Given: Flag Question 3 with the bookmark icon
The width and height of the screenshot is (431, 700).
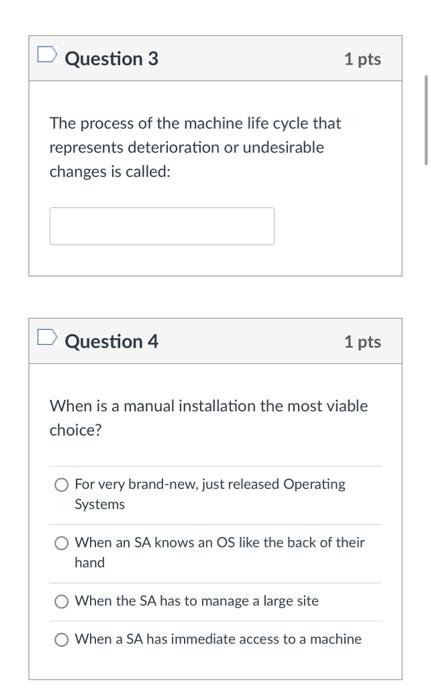Looking at the screenshot, I should [x=47, y=54].
